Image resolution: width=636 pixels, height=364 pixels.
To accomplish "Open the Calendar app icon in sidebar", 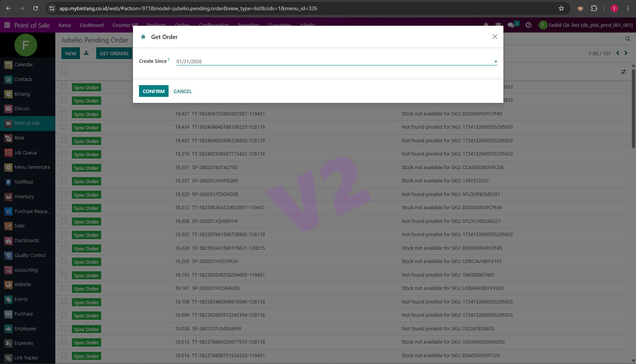I will pos(8,65).
